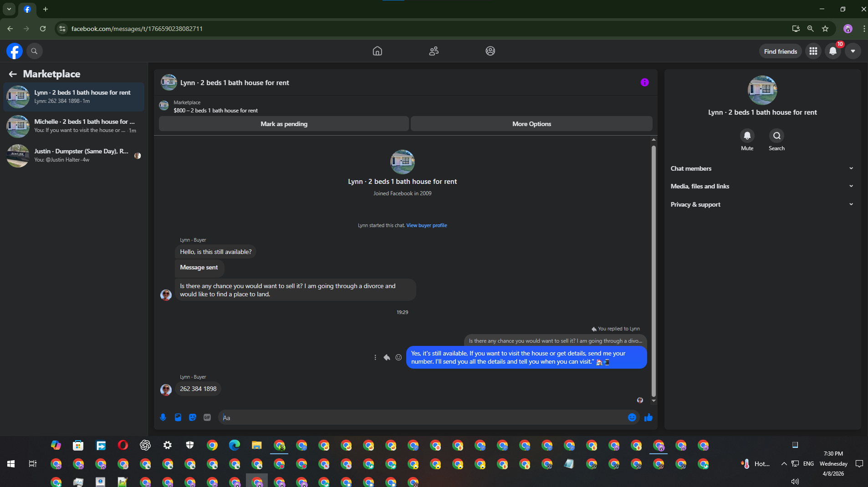Click the 262 384 1898 message bubble

pos(198,389)
